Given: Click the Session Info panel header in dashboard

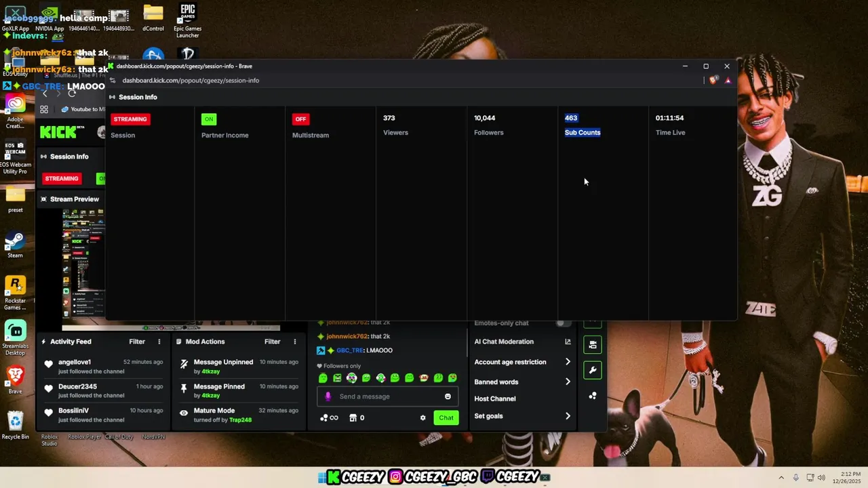Looking at the screenshot, I should (69, 157).
